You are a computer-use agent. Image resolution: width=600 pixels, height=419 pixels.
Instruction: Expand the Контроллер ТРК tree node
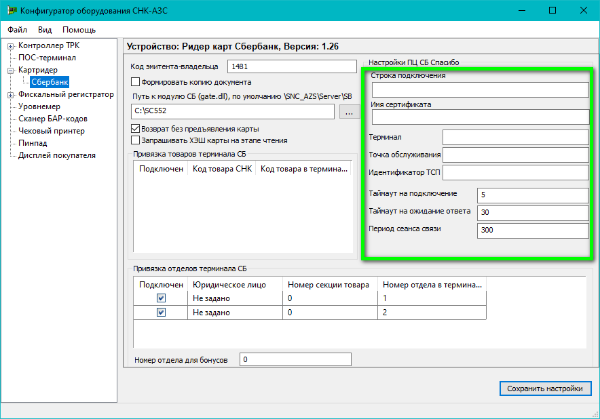pos(10,46)
